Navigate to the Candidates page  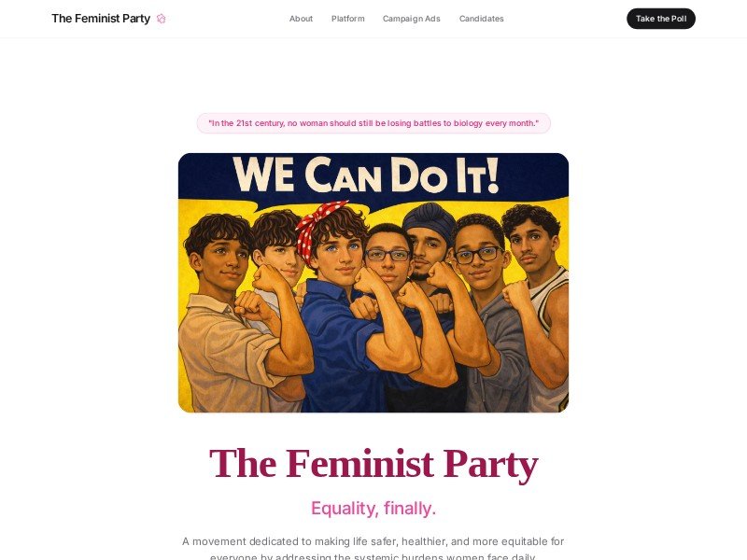481,19
